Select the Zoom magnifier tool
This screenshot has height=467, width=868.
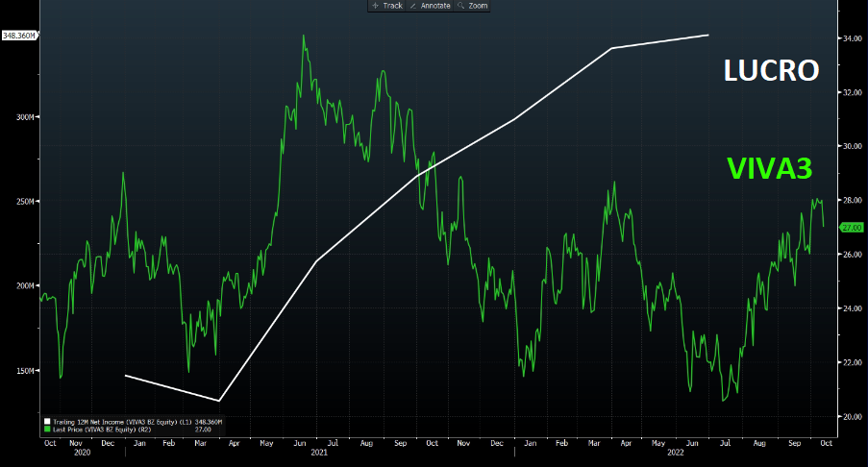pyautogui.click(x=472, y=6)
